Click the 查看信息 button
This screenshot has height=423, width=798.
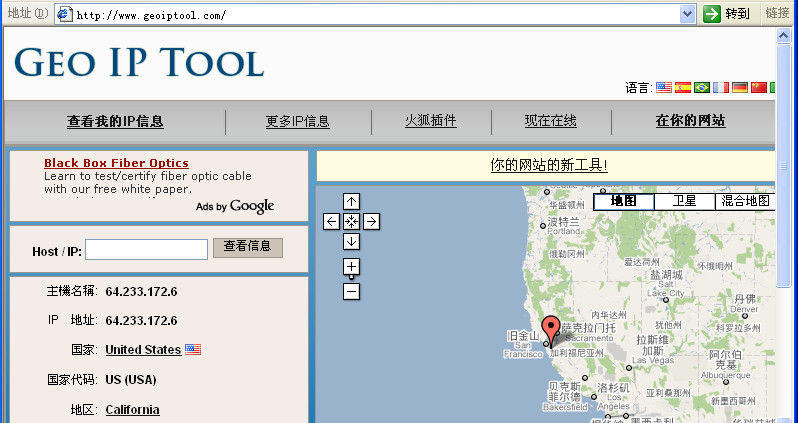[x=248, y=247]
